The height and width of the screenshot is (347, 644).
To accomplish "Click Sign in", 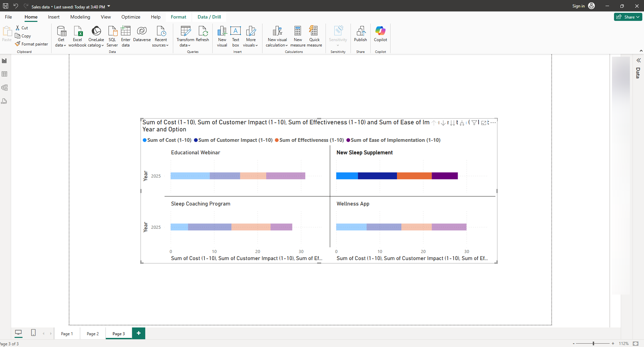I will (583, 6).
